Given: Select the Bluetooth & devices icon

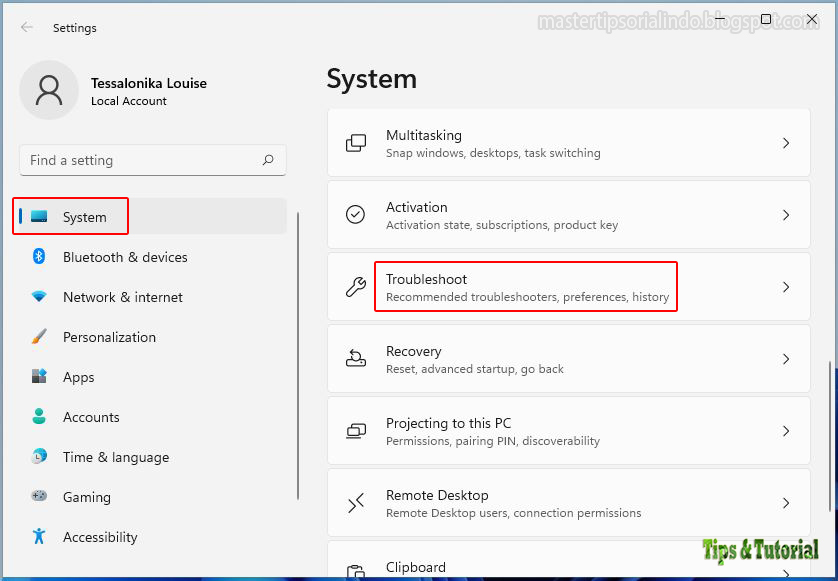Looking at the screenshot, I should (39, 257).
